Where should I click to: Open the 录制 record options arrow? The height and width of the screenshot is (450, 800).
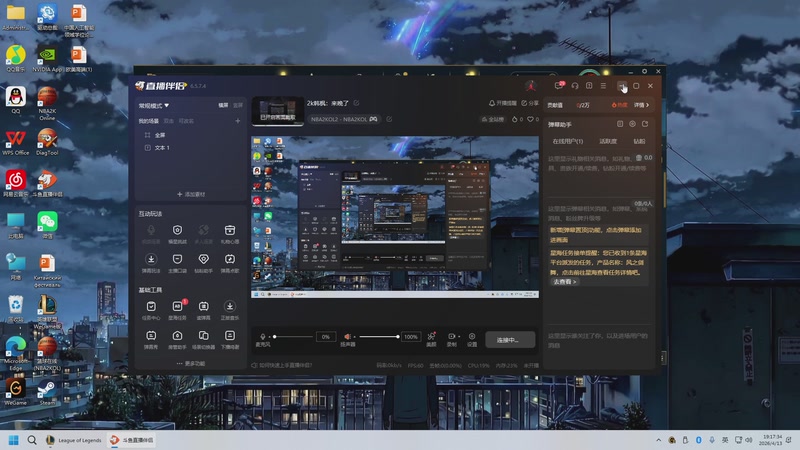459,337
